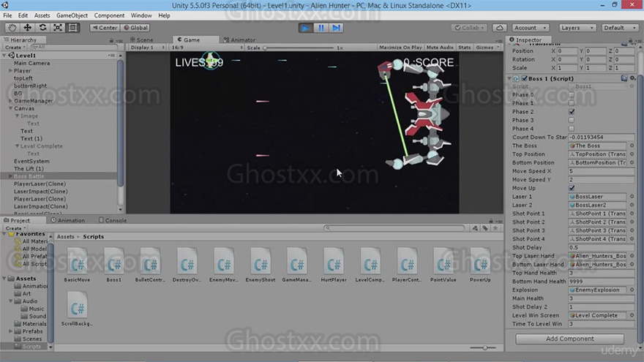
Task: Switch to the Scene tab
Action: (142, 39)
